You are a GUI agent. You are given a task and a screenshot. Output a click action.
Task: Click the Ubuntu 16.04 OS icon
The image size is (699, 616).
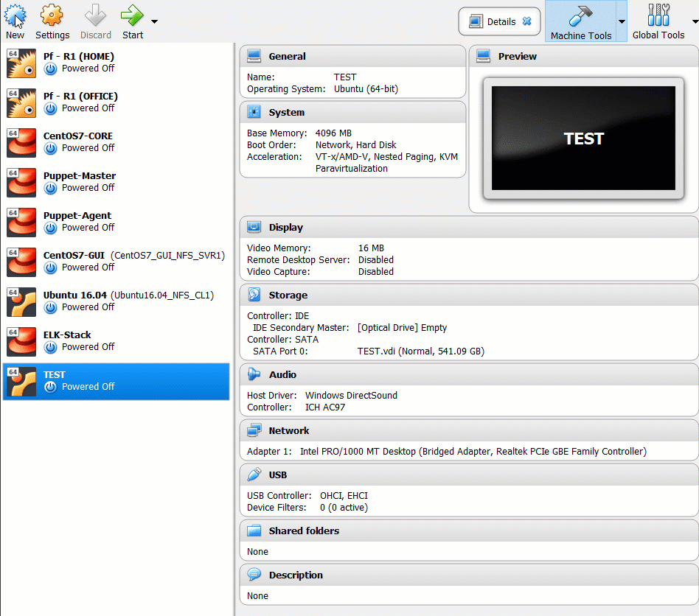pos(21,302)
